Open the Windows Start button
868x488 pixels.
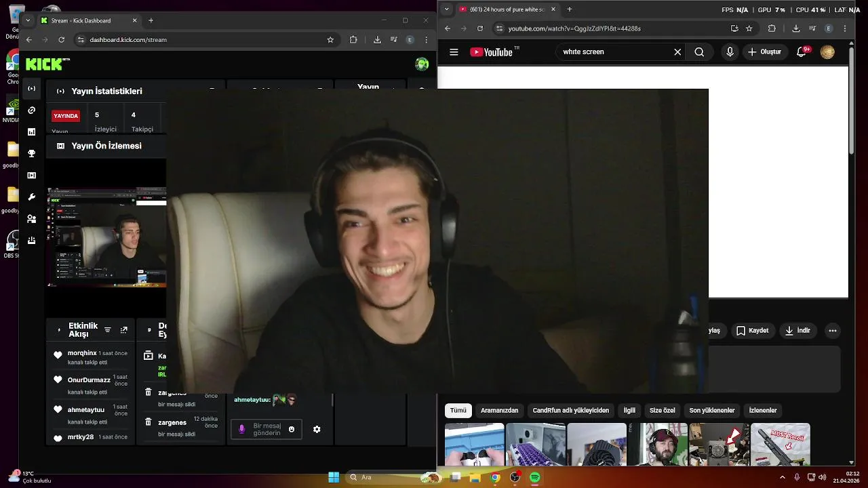point(334,477)
